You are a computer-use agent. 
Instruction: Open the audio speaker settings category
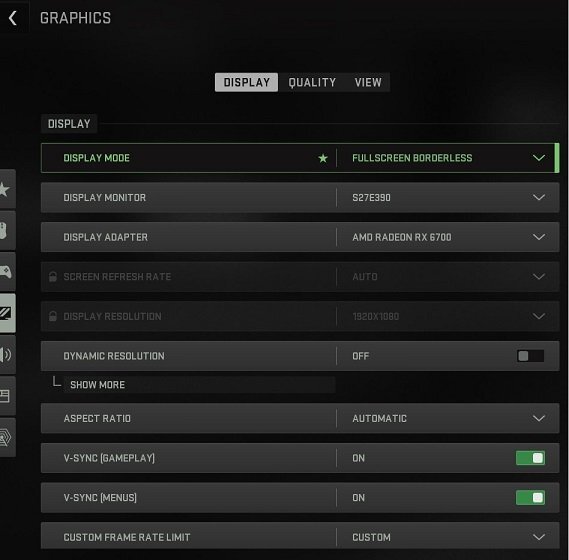click(x=7, y=354)
